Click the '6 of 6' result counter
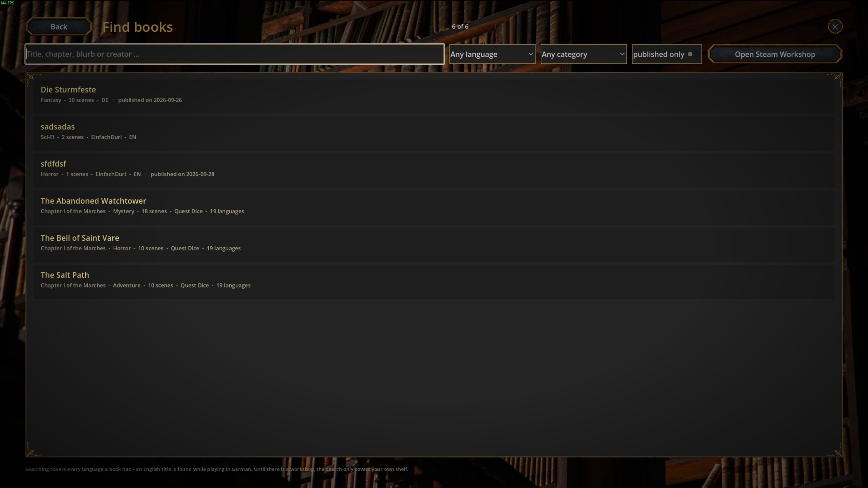 [460, 26]
